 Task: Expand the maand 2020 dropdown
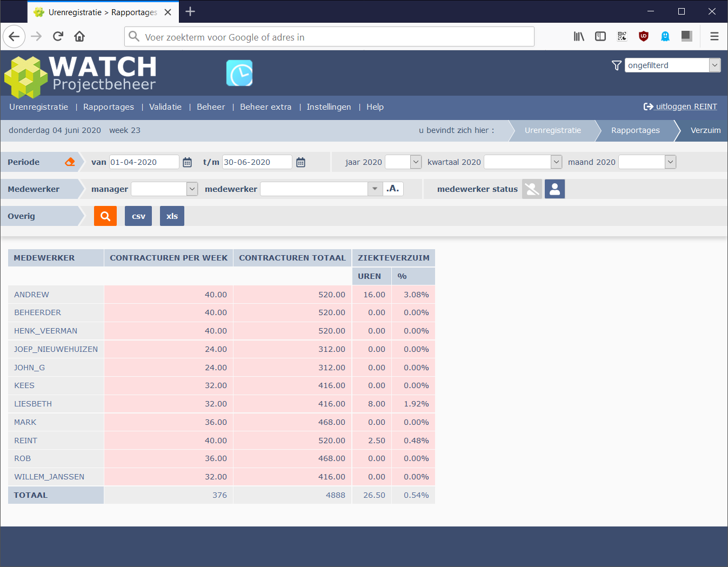click(647, 162)
